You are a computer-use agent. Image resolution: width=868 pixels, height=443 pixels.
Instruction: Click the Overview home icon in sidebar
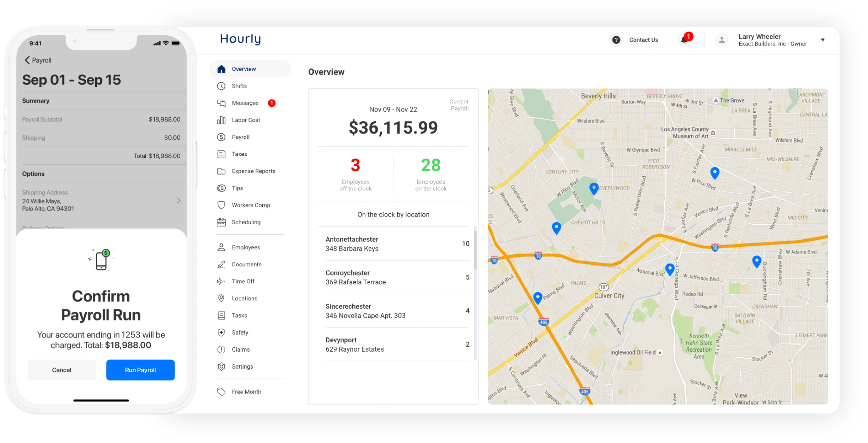tap(221, 69)
